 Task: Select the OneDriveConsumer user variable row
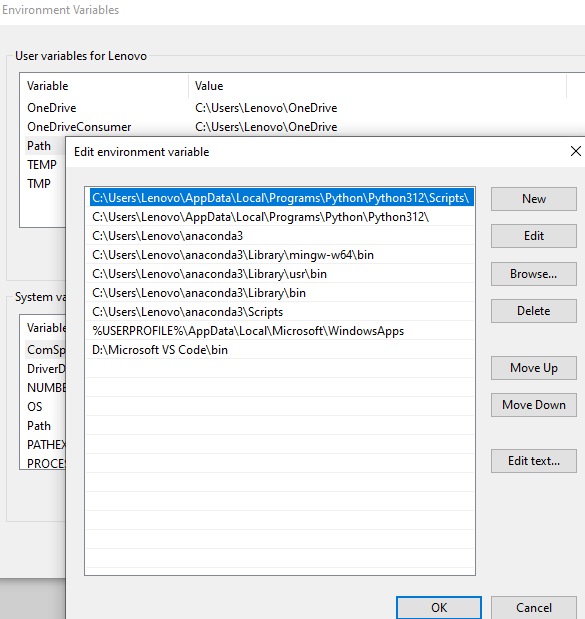[300, 127]
